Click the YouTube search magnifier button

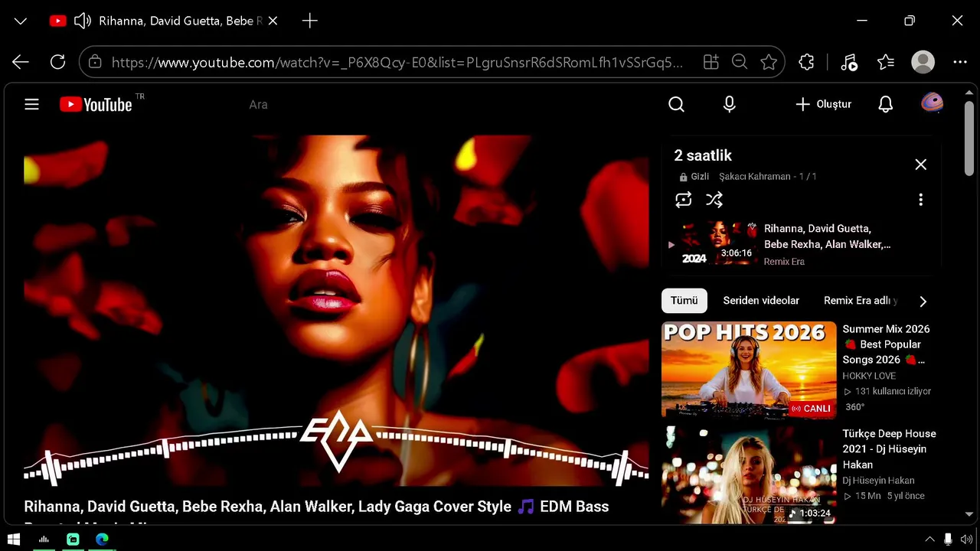pos(676,104)
